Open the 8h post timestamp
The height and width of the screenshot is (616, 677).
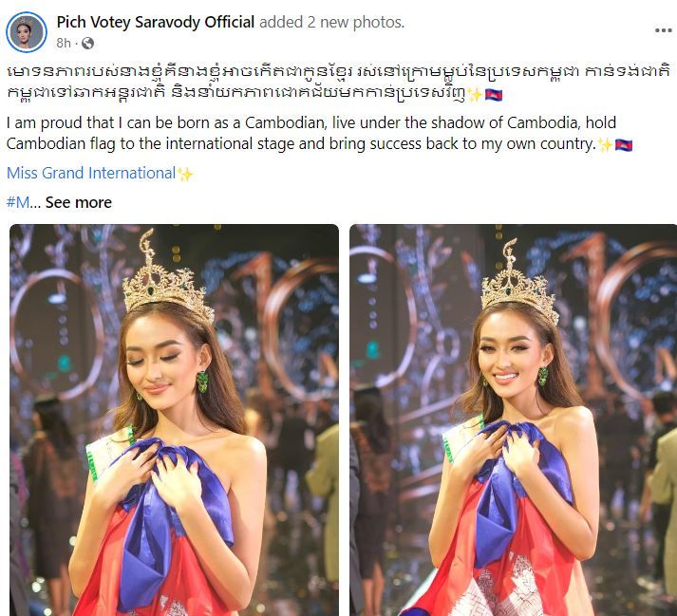coord(63,43)
